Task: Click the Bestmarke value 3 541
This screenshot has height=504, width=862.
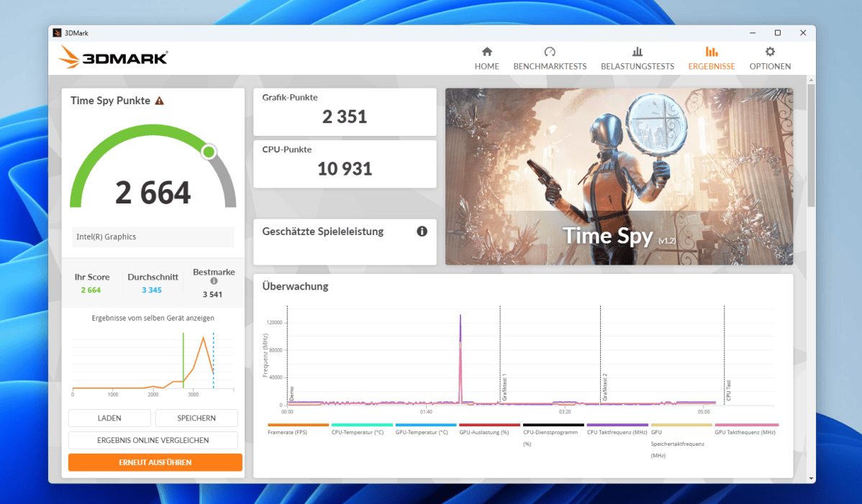Action: [212, 294]
